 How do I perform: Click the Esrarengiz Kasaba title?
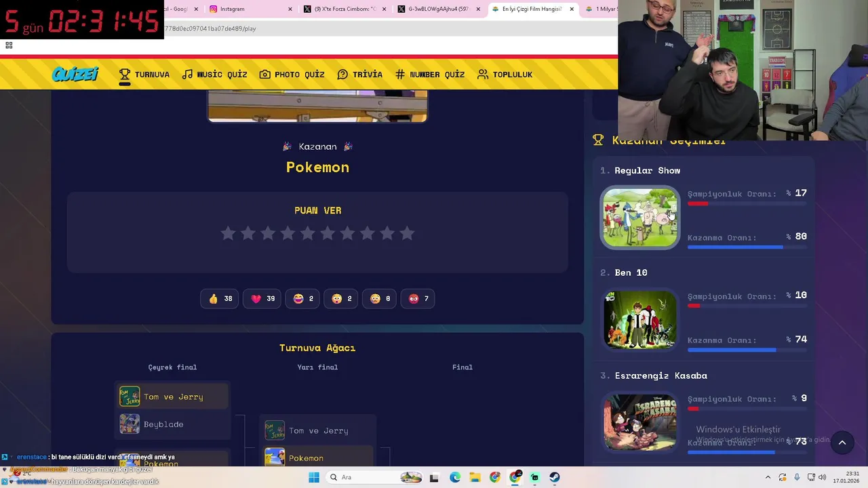click(660, 375)
